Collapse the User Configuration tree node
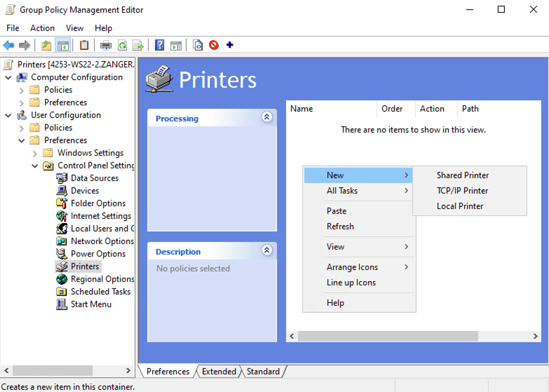The height and width of the screenshot is (392, 549). [8, 115]
